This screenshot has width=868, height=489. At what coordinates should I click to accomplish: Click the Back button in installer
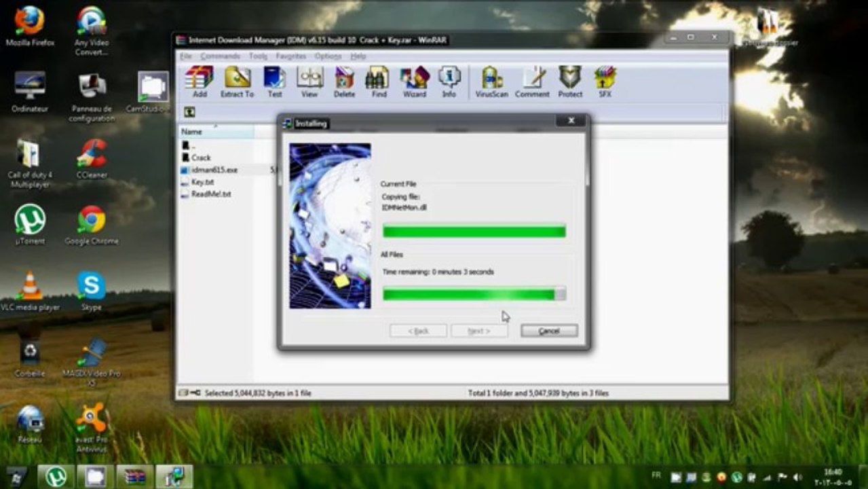point(419,331)
